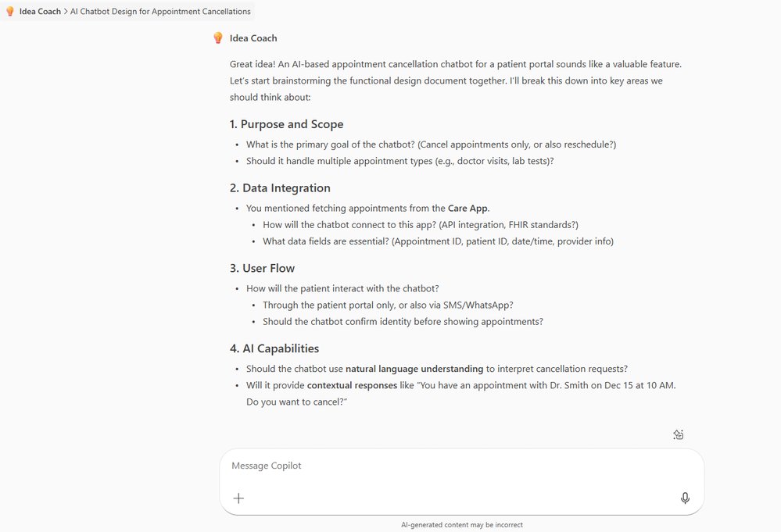The image size is (781, 532).
Task: Select the bolded 'Care App' text
Action: pos(470,208)
